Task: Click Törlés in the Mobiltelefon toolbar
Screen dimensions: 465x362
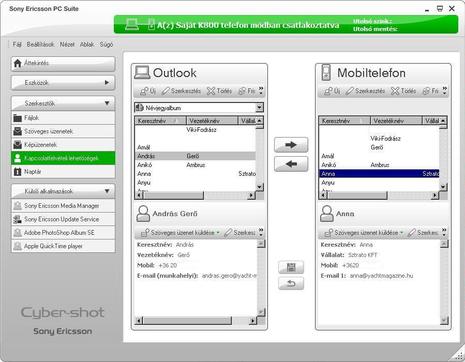Action: tap(403, 91)
